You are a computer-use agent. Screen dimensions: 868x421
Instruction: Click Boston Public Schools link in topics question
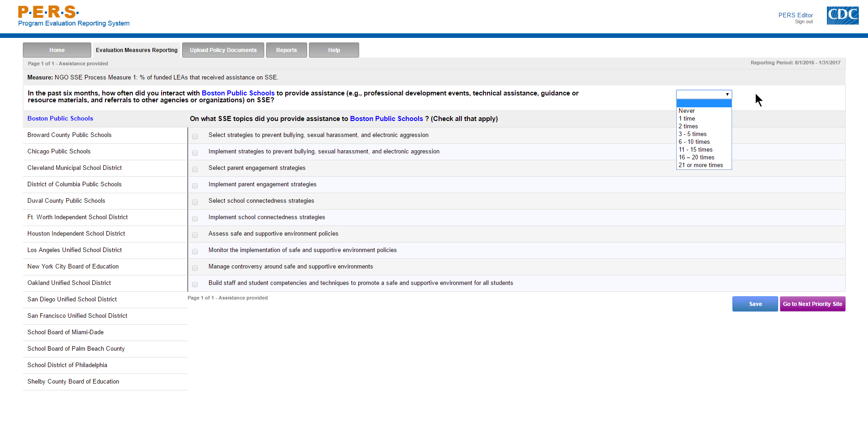[x=387, y=119]
